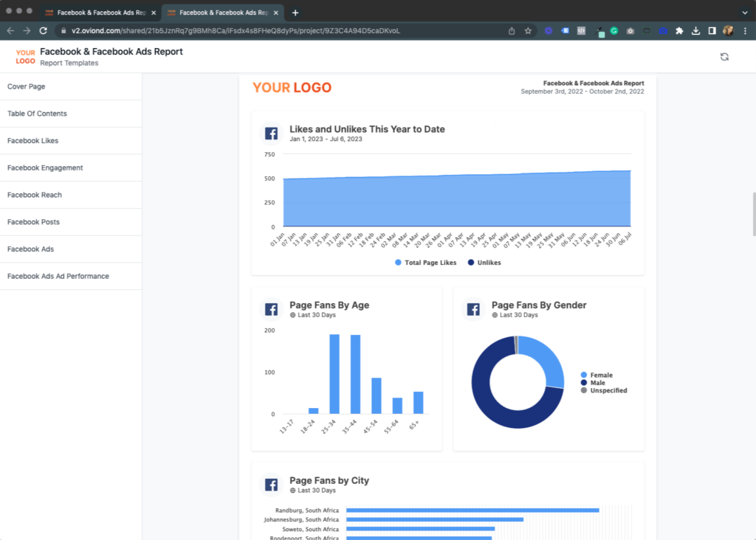Click the Randburg, South Africa bar
Image resolution: width=756 pixels, height=540 pixels.
472,510
